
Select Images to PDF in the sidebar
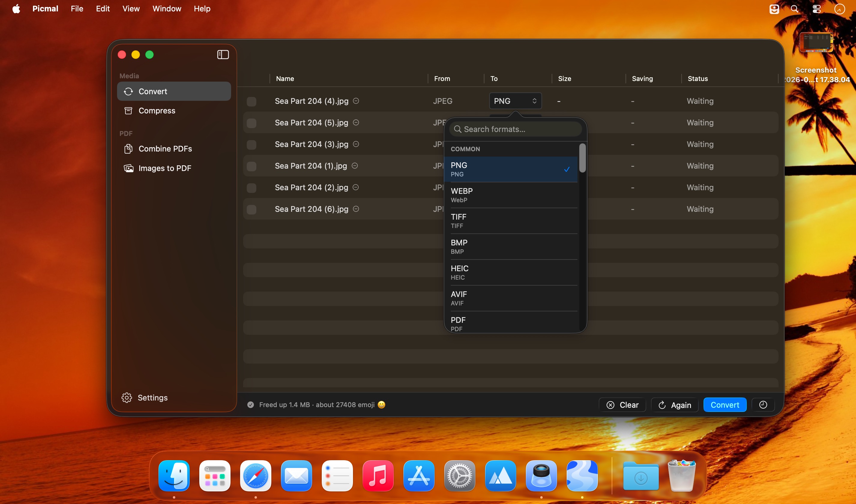pos(174,168)
